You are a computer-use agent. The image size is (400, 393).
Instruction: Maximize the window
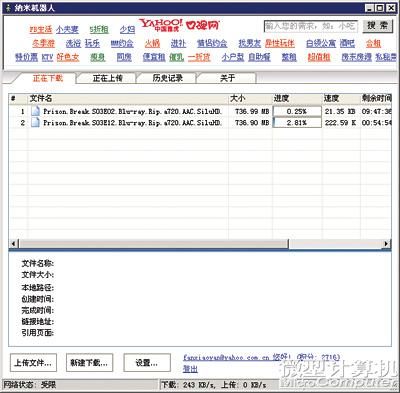(x=379, y=8)
